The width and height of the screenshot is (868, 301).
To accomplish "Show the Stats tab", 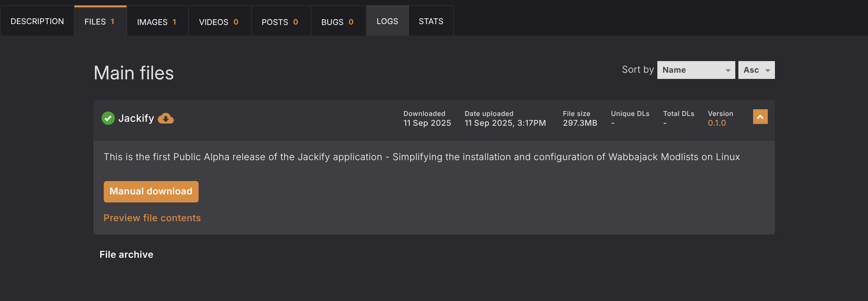I will point(431,21).
